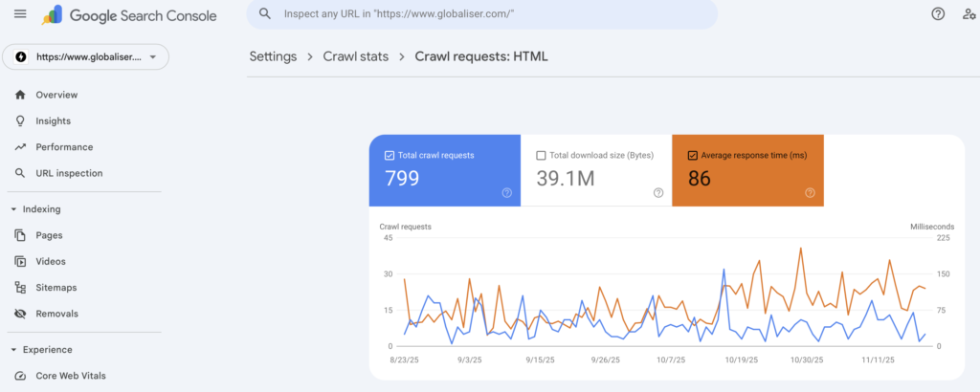This screenshot has width=980, height=392.
Task: Uncheck the Average response time checkbox
Action: point(693,155)
